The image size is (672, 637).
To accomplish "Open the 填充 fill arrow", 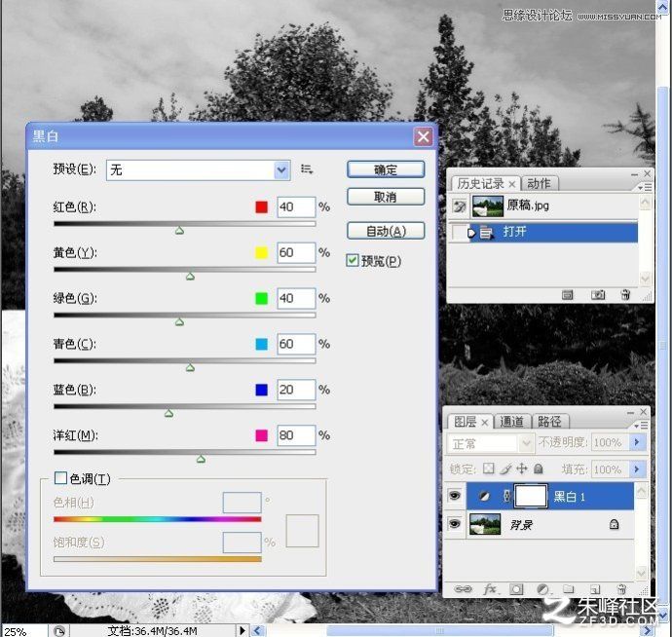I will (x=636, y=468).
